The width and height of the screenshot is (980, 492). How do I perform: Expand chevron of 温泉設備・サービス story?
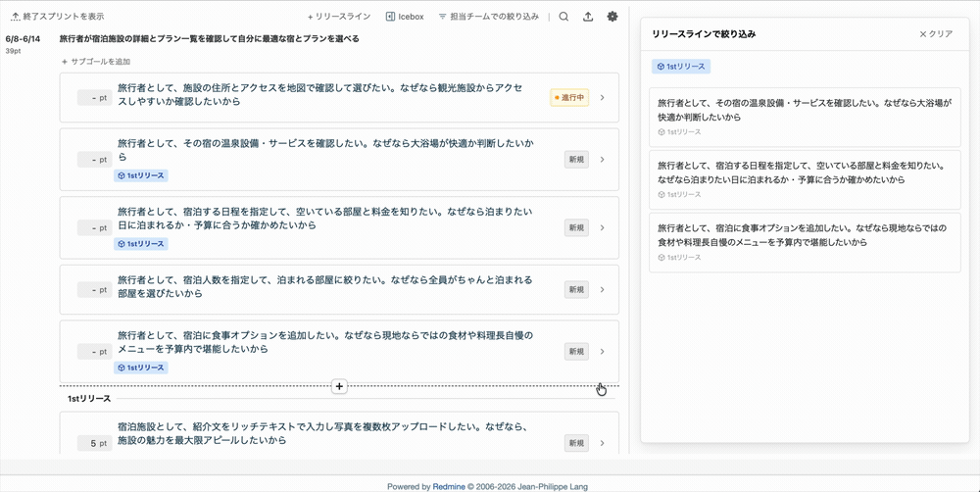(603, 160)
